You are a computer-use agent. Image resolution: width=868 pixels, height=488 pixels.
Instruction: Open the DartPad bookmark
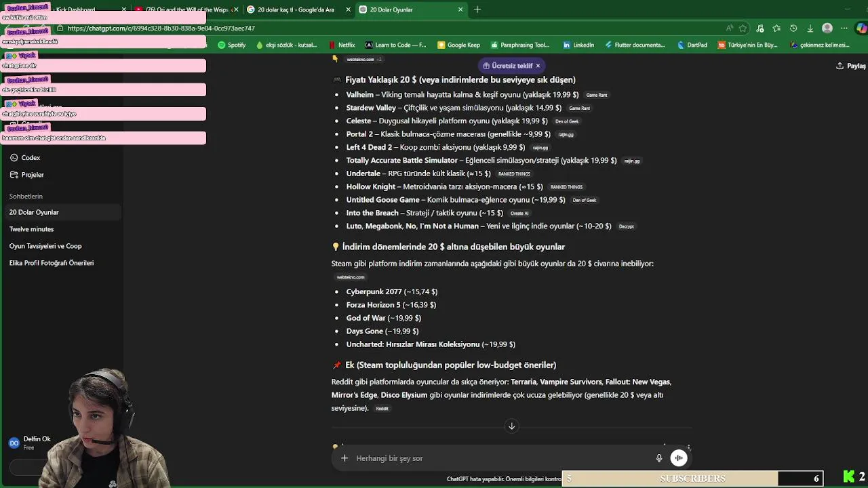[692, 45]
